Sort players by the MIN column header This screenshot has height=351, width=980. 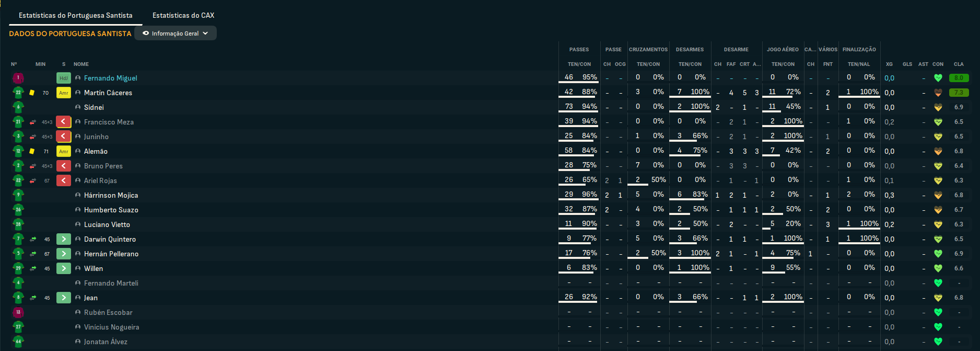(41, 64)
